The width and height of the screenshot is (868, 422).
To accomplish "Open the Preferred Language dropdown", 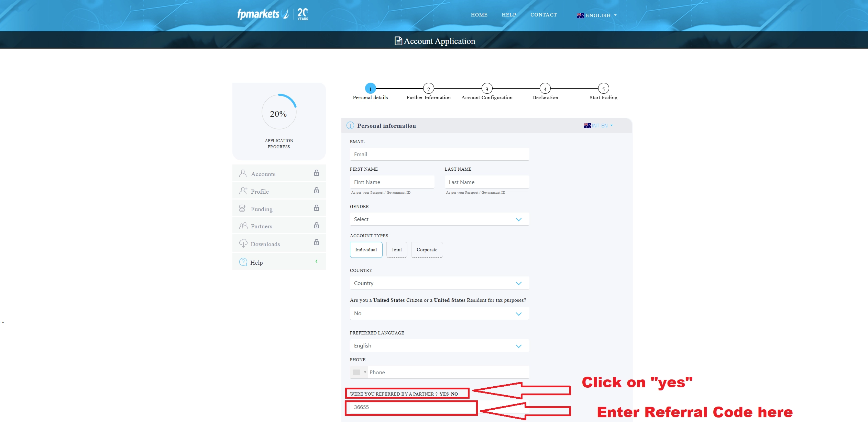I will click(439, 345).
